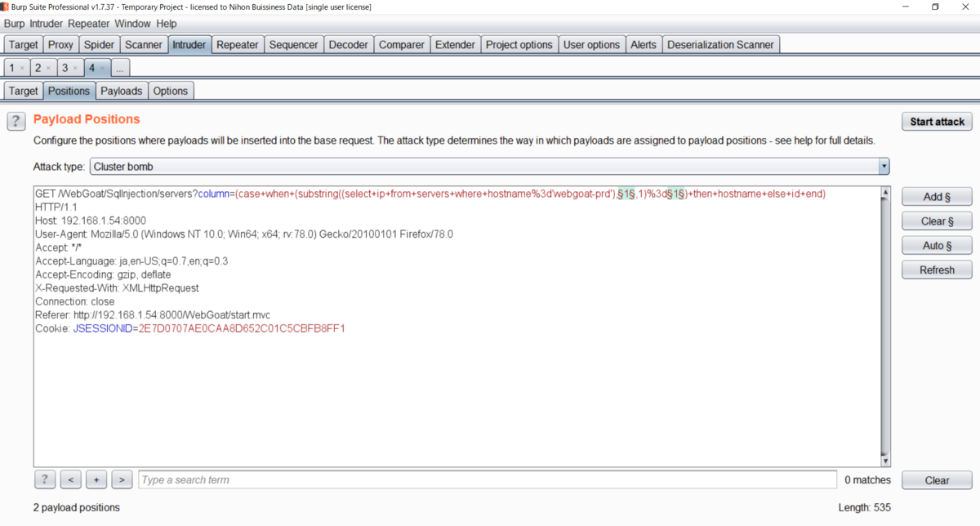Go to next search match
The image size is (980, 526).
point(122,479)
